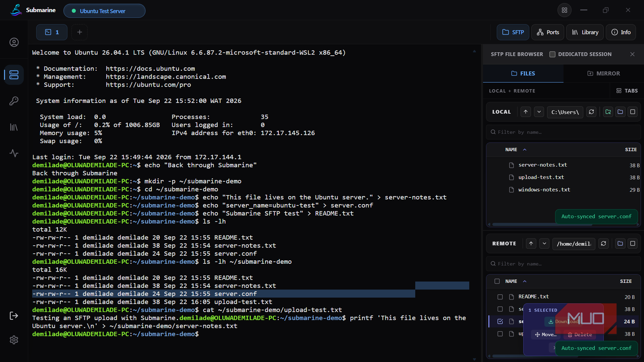
Task: Click the green browse folder icon in LOCAL
Action: [x=608, y=112]
